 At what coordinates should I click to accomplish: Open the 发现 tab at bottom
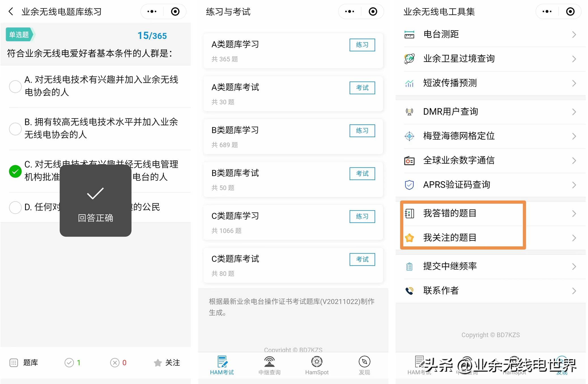click(365, 365)
